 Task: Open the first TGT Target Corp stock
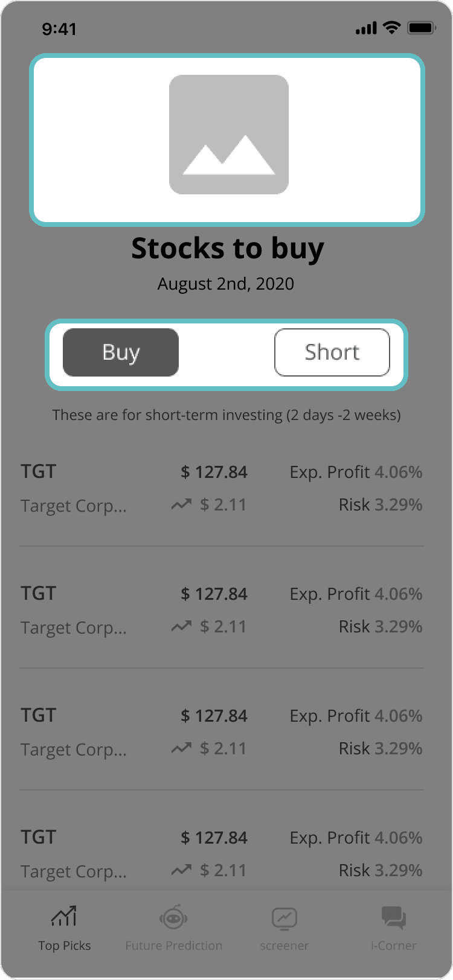(x=222, y=488)
